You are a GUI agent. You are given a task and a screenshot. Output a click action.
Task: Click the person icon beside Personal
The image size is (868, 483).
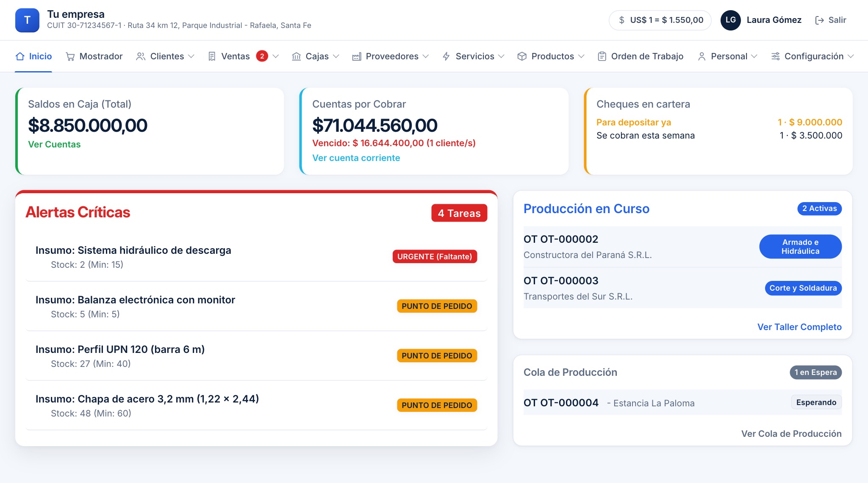click(x=702, y=56)
